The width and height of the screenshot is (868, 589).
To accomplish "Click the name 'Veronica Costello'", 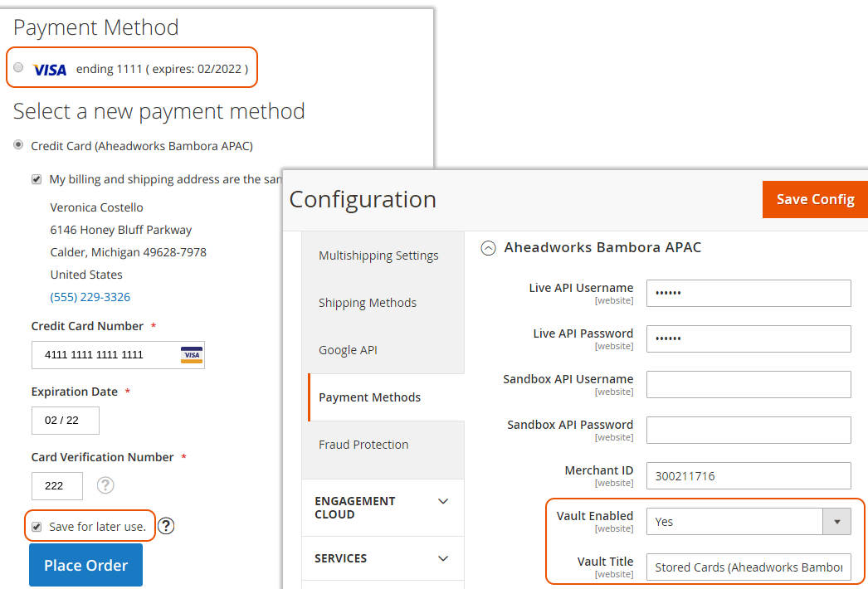I will [97, 207].
